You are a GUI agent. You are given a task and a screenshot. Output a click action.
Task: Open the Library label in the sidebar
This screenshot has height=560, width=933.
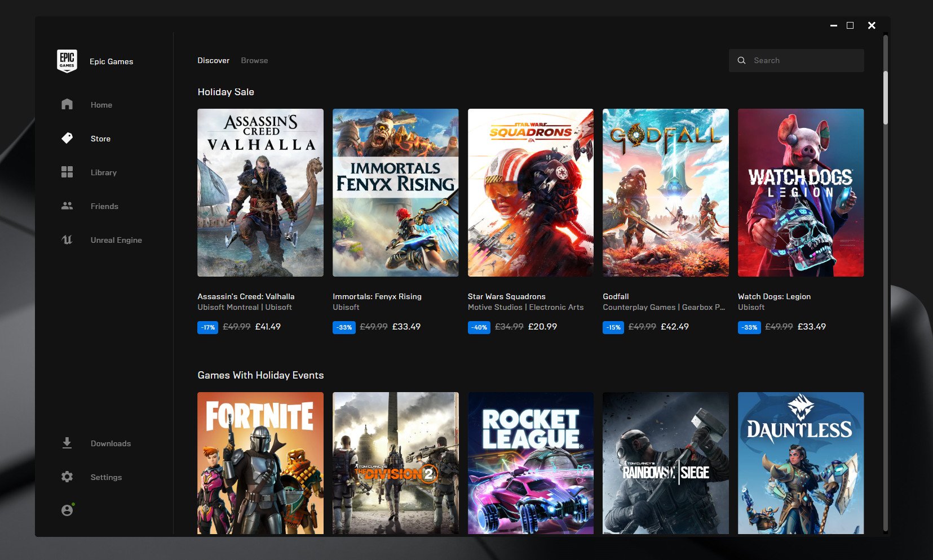tap(104, 172)
